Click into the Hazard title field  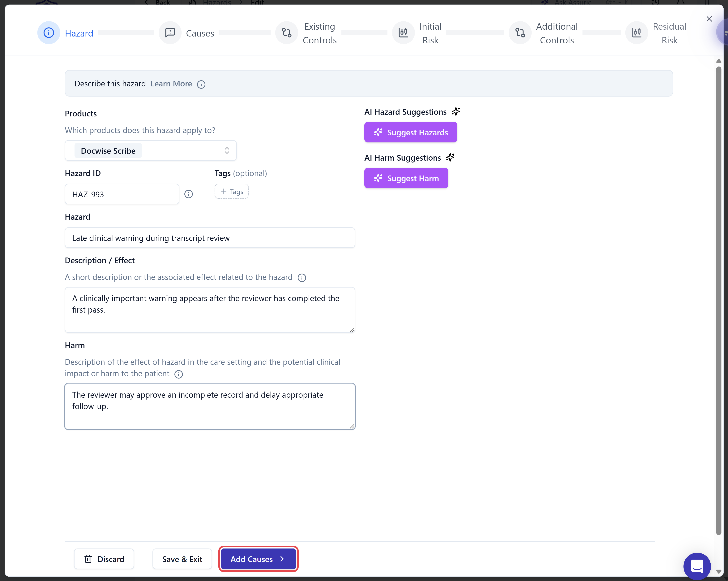pos(210,238)
